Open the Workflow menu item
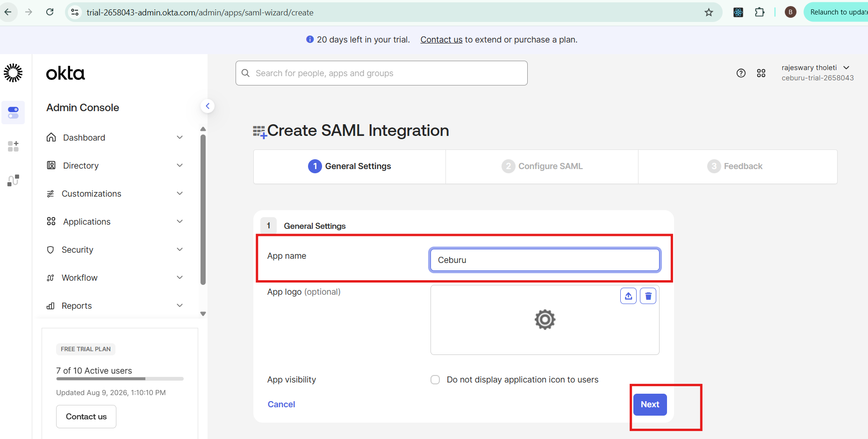This screenshot has height=439, width=868. coord(79,278)
